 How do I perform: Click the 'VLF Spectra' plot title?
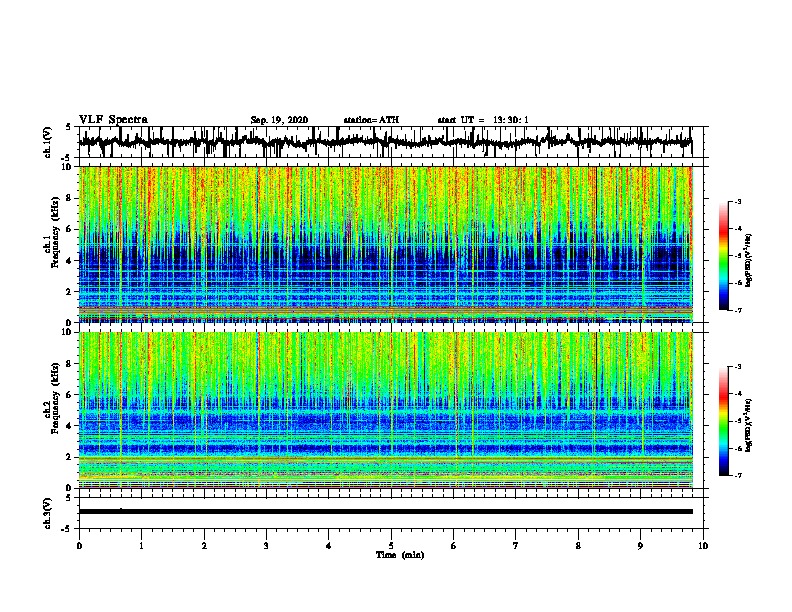coord(113,120)
